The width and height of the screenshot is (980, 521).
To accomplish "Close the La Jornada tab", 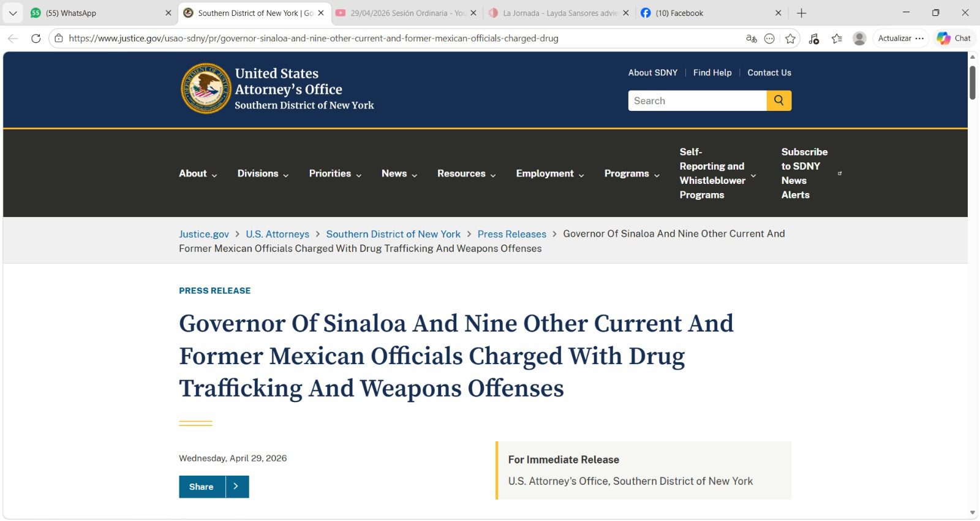I will tap(626, 13).
